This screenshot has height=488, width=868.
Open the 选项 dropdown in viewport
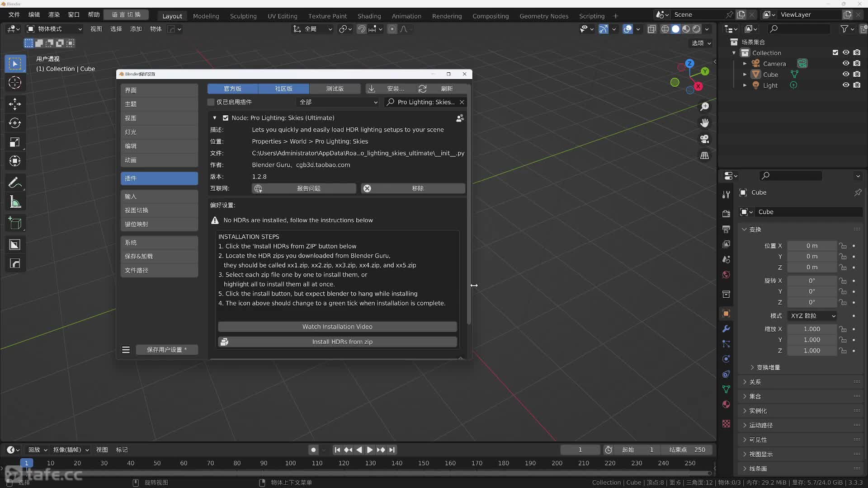tap(701, 43)
